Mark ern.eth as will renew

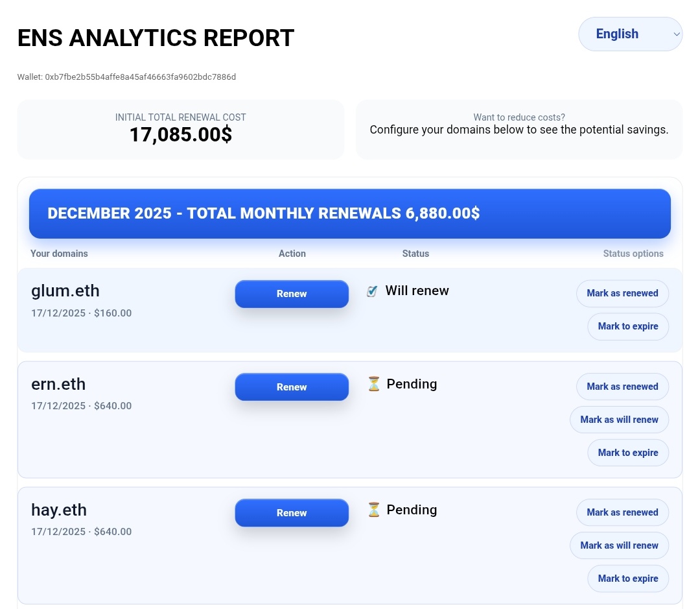click(619, 420)
